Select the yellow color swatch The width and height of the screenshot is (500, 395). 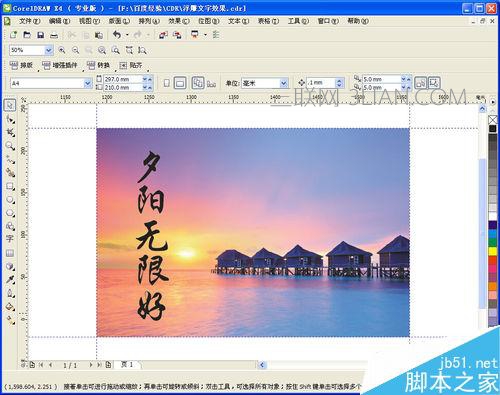(x=493, y=251)
